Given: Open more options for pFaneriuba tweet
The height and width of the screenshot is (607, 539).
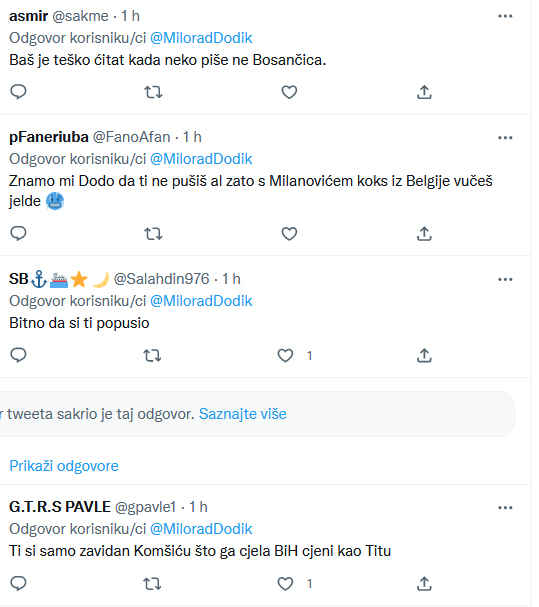Looking at the screenshot, I should click(505, 138).
